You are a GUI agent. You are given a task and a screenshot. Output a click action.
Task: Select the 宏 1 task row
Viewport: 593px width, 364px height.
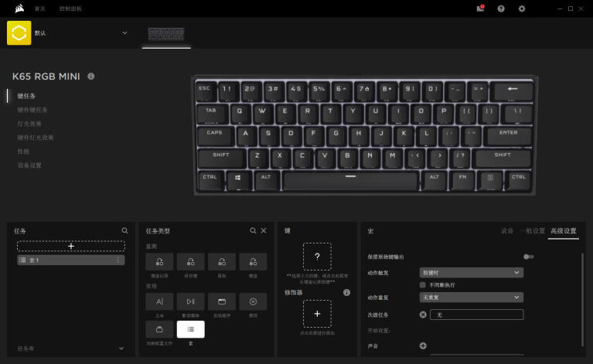71,260
